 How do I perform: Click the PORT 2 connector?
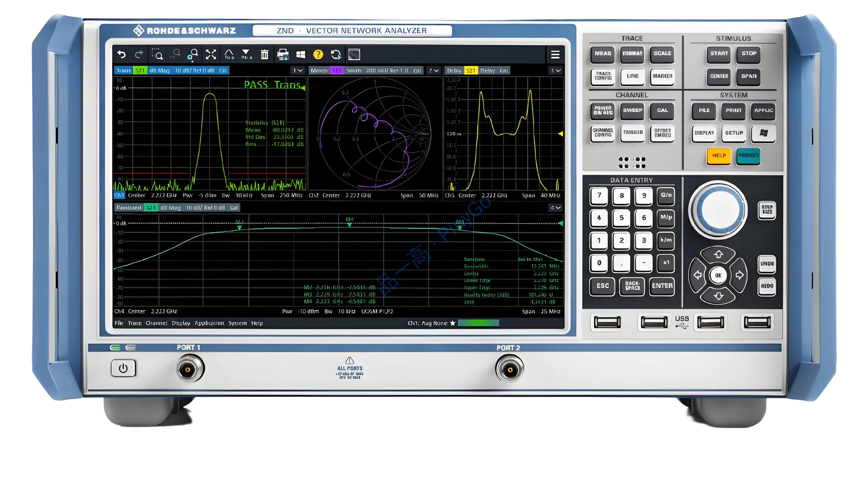(510, 369)
